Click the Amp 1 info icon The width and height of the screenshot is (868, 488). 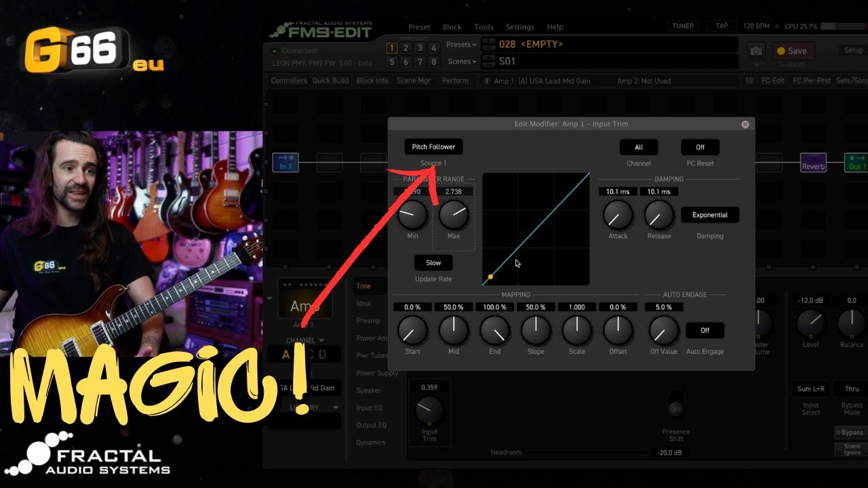click(x=487, y=81)
